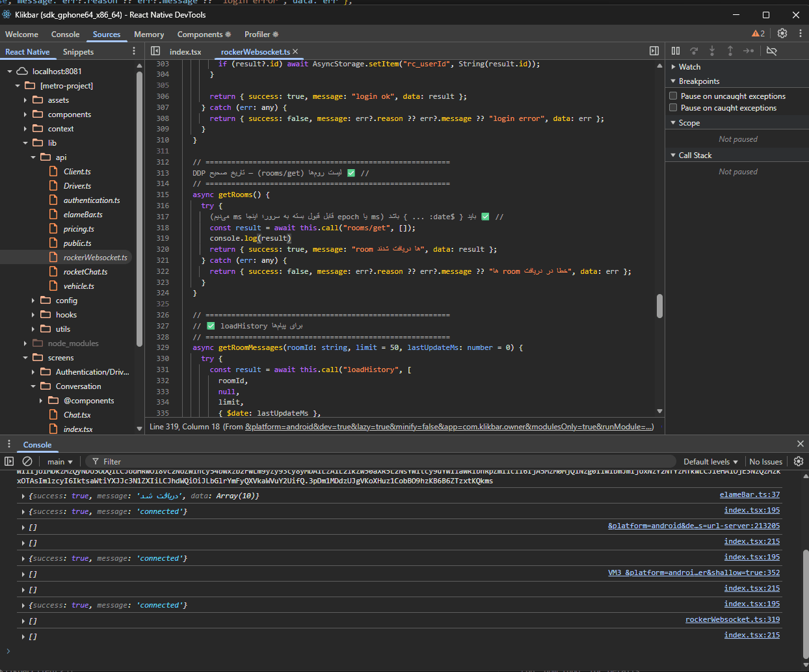Screen dimensions: 809x672
Task: Close the rockerWebsocket.ts editor tab
Action: 295,51
